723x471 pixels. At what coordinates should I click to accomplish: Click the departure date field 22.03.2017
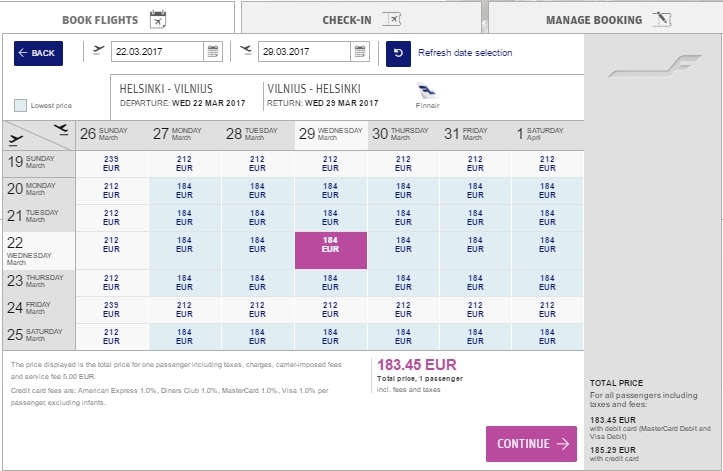coord(157,52)
